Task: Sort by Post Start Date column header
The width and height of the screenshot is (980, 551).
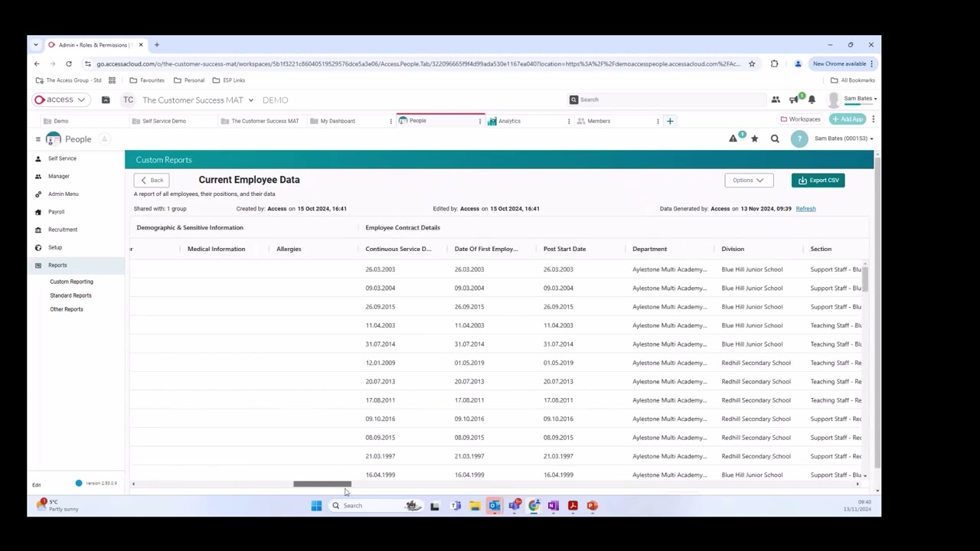Action: tap(564, 249)
